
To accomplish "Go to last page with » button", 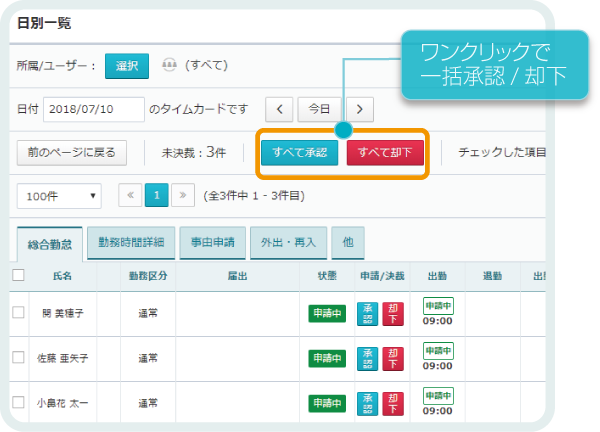I will [x=183, y=196].
